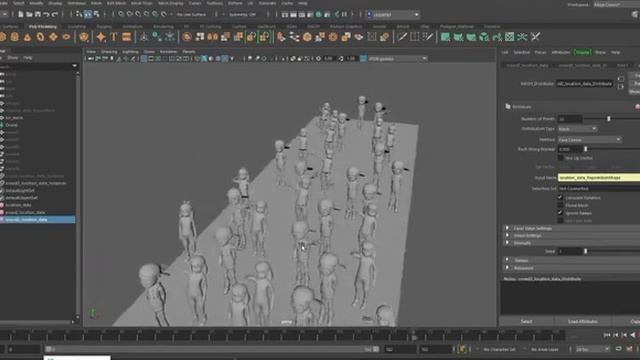
Task: Open the Show menu in the Outliner
Action: pyautogui.click(x=13, y=58)
